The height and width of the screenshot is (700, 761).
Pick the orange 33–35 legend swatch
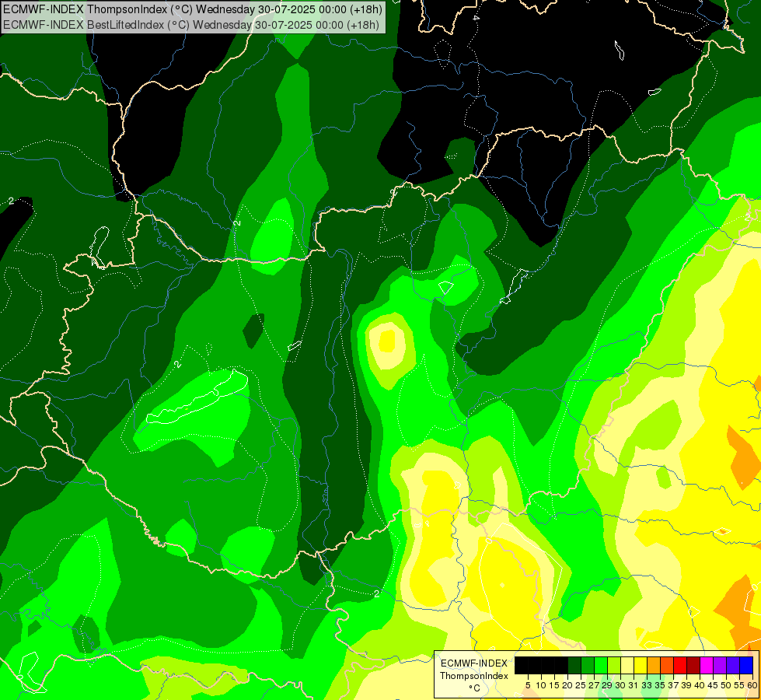point(654,665)
